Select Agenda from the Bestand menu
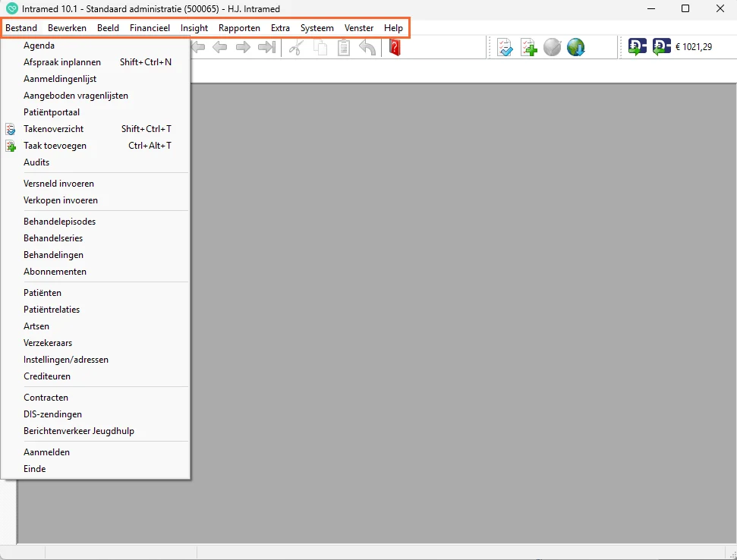The height and width of the screenshot is (560, 737). (x=39, y=46)
